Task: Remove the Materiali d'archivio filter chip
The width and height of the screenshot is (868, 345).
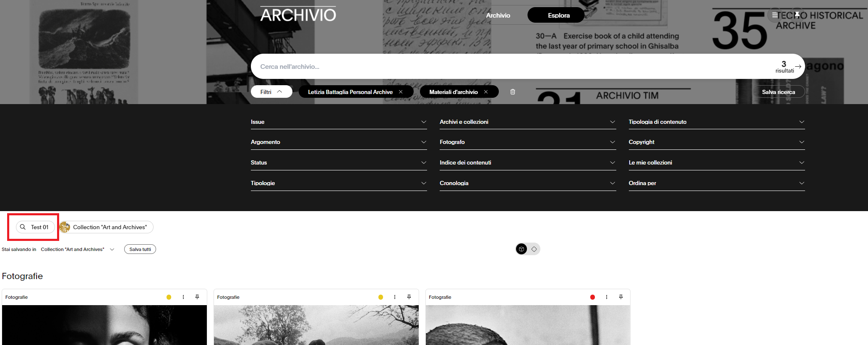Action: click(486, 92)
